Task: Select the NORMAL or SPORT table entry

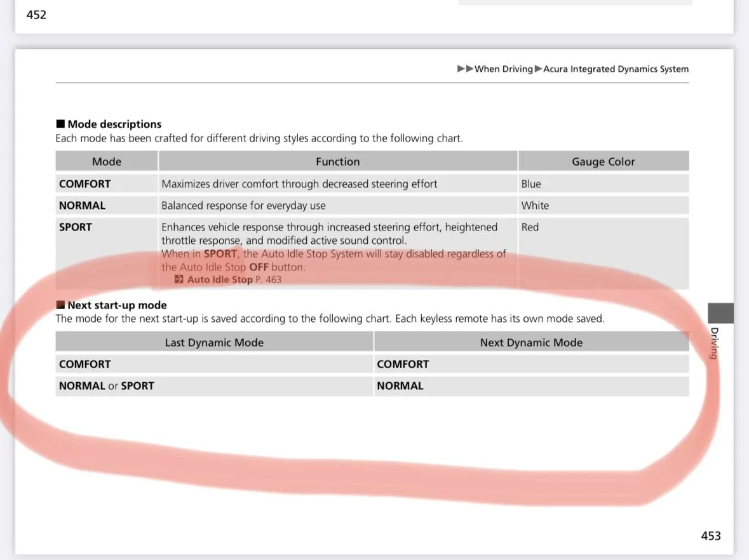Action: pos(107,385)
